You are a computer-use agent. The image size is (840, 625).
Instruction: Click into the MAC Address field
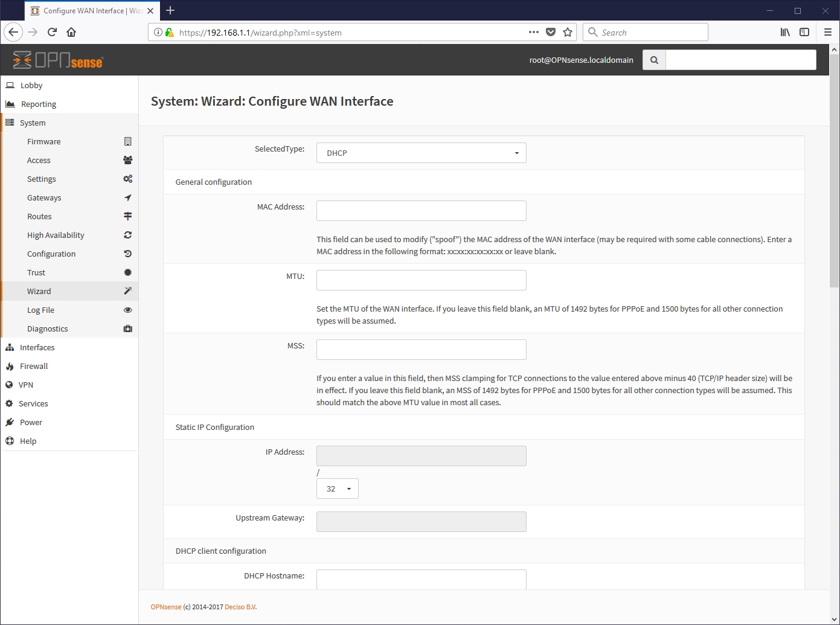[421, 211]
